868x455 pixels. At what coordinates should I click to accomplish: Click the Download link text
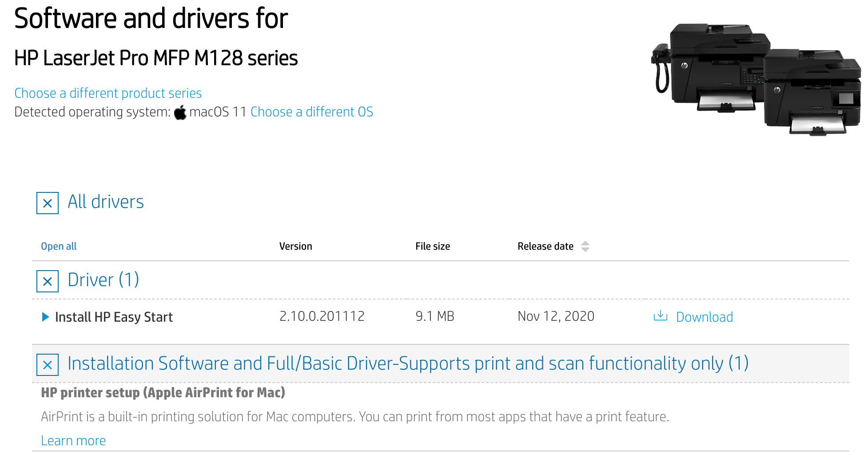pos(704,317)
